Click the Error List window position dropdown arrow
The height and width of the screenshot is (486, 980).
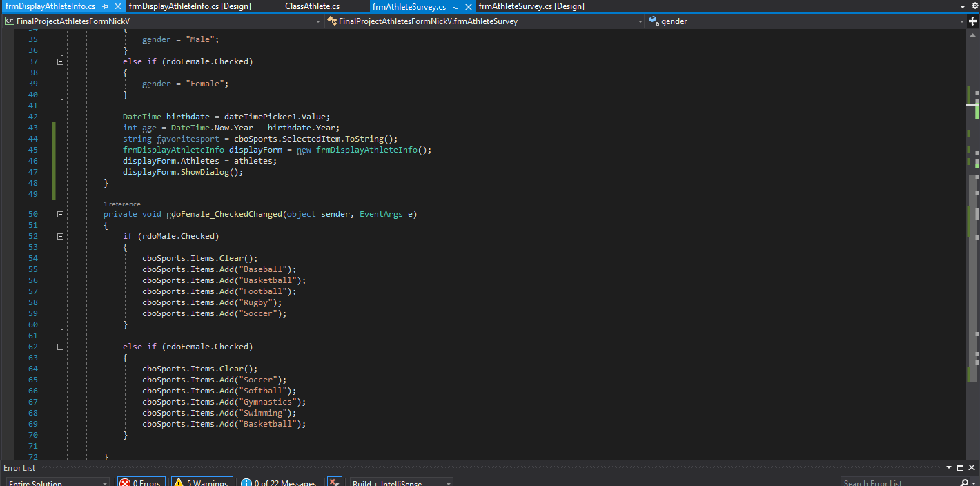(950, 467)
